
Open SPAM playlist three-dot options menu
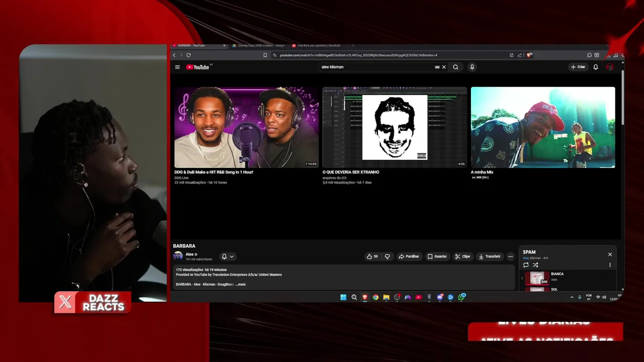610,265
